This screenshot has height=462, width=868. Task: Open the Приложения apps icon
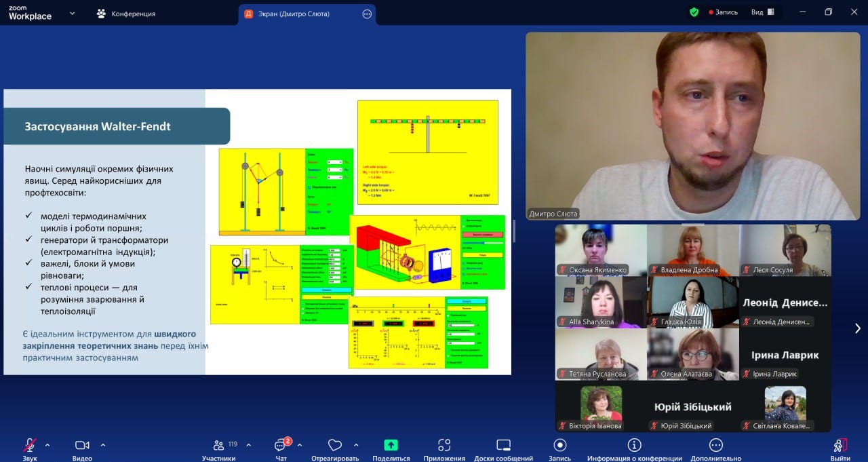(x=444, y=446)
